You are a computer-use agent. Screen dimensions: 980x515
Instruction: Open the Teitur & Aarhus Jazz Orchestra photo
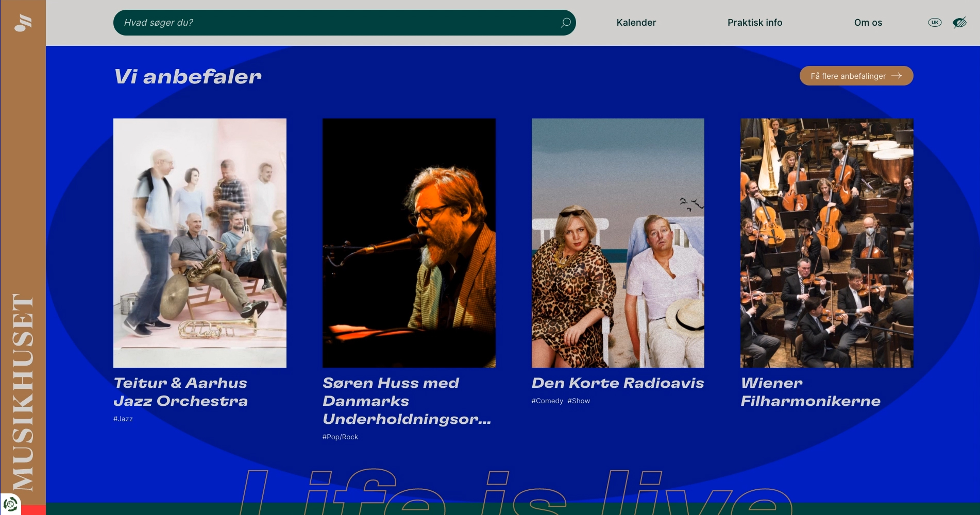click(200, 243)
